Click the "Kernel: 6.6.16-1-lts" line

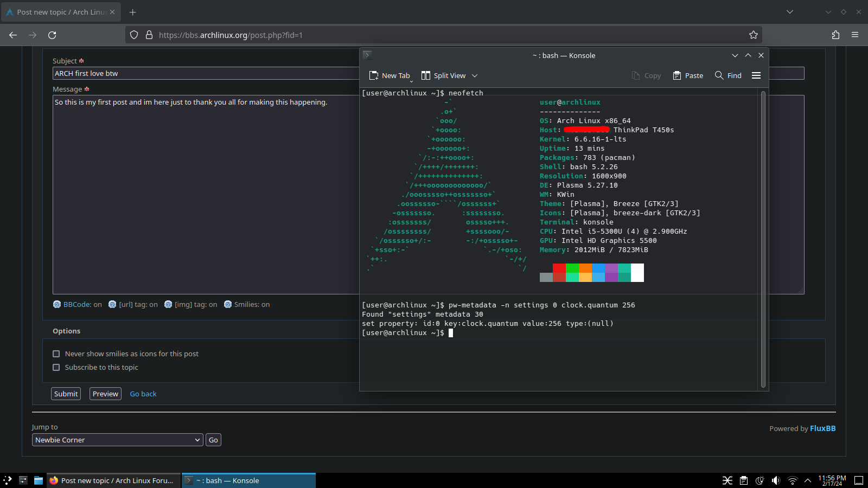coord(583,139)
